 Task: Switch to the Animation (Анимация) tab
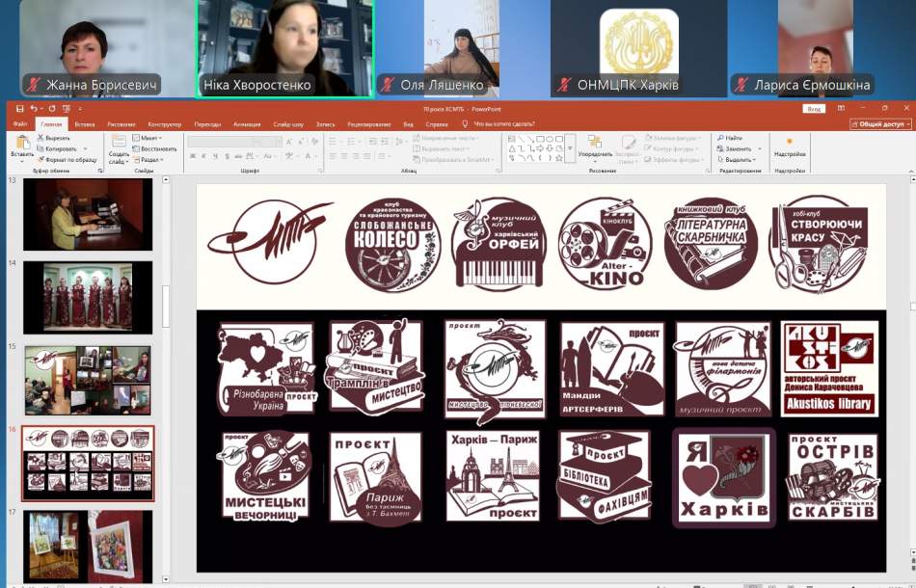click(x=246, y=124)
